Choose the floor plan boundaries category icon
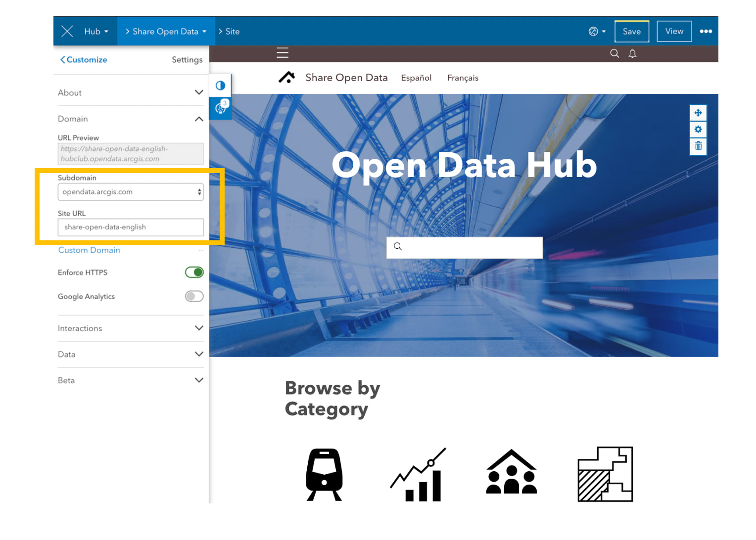756x540 pixels. [x=605, y=474]
